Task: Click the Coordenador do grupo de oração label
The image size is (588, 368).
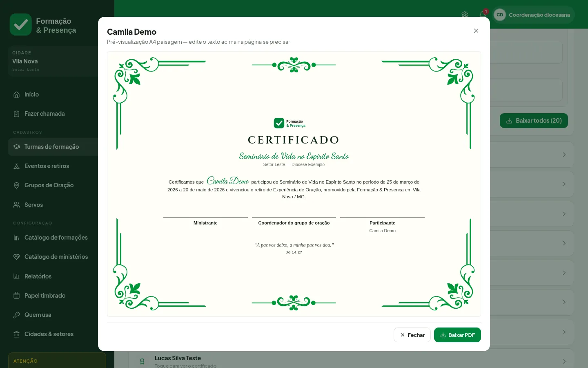Action: tap(294, 223)
